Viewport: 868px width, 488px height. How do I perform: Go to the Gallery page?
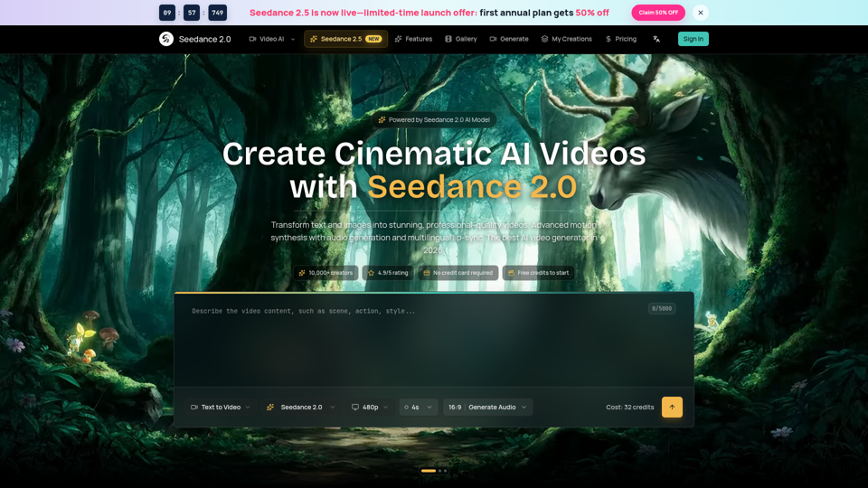460,39
